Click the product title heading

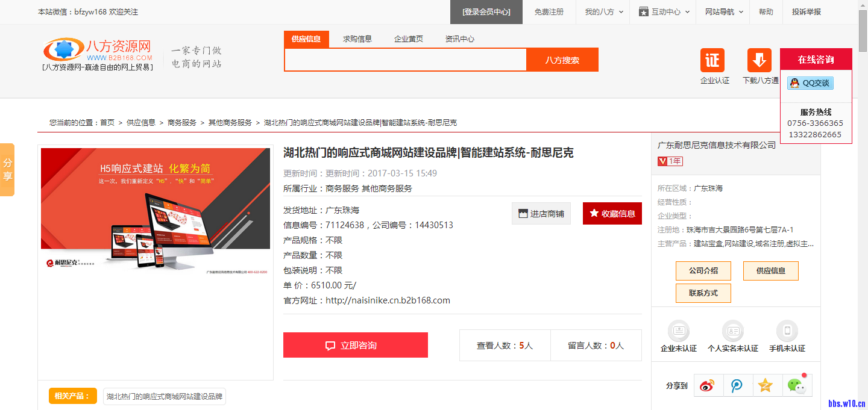tap(429, 153)
